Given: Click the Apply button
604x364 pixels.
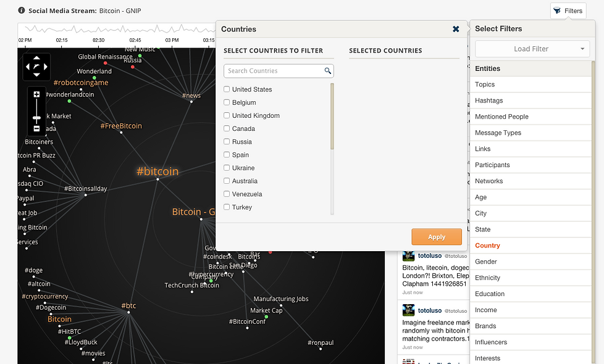Looking at the screenshot, I should point(437,237).
